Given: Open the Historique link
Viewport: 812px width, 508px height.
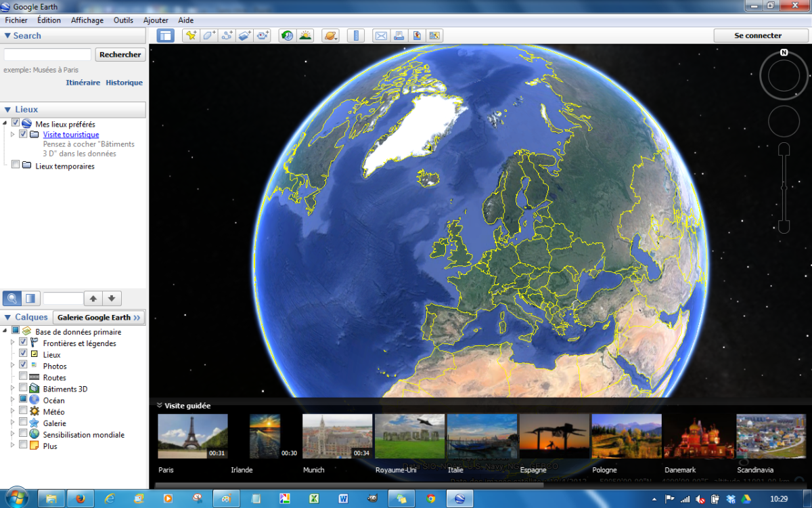Looking at the screenshot, I should coord(124,83).
